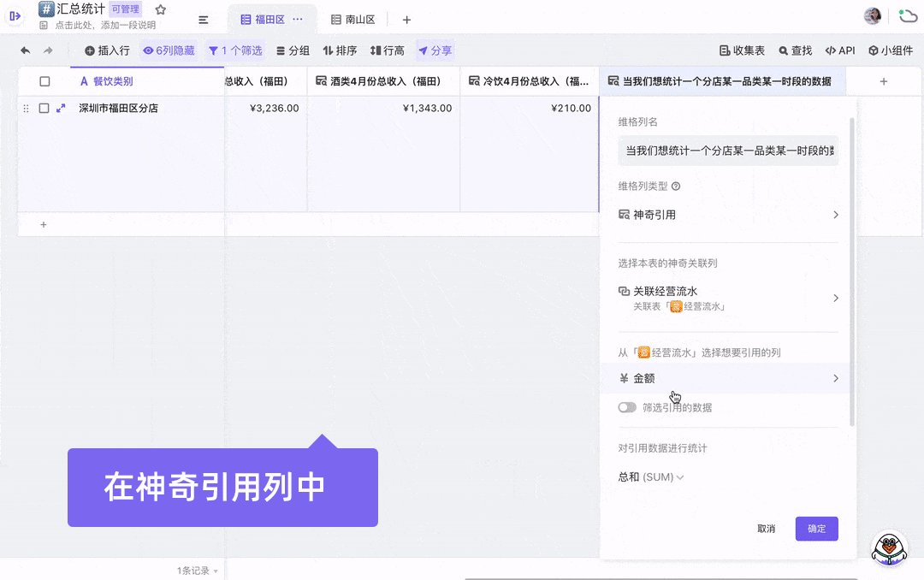
Task: Click the redo arrow icon
Action: [48, 50]
